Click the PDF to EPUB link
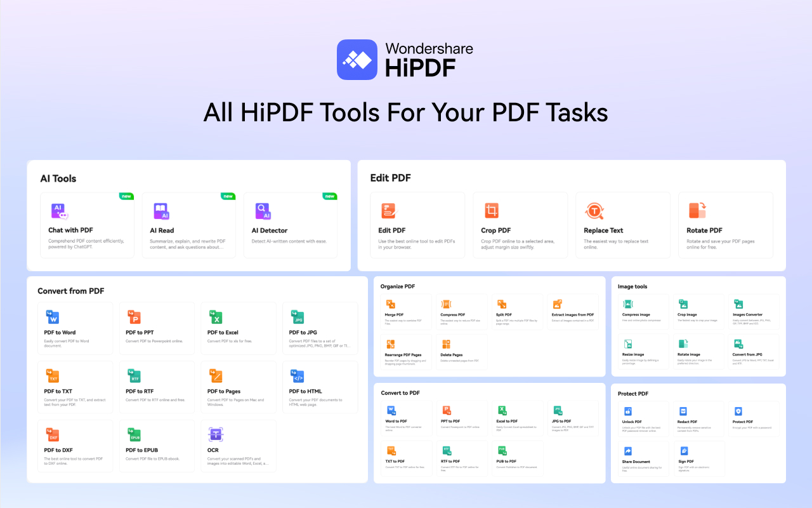The height and width of the screenshot is (508, 812). pos(157,446)
